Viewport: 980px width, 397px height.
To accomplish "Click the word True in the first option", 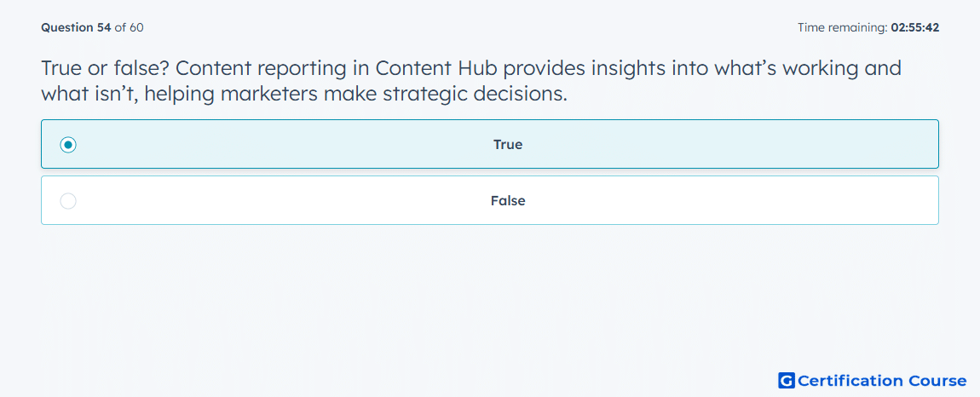I will point(508,145).
